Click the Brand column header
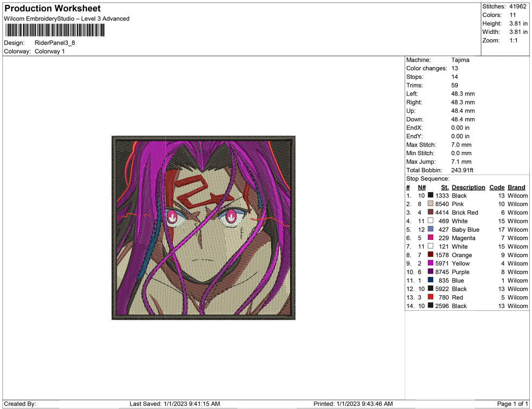The image size is (532, 409). pyautogui.click(x=516, y=187)
